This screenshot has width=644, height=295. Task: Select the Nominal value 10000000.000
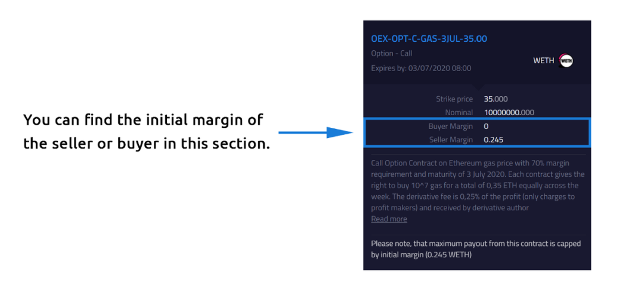[509, 112]
